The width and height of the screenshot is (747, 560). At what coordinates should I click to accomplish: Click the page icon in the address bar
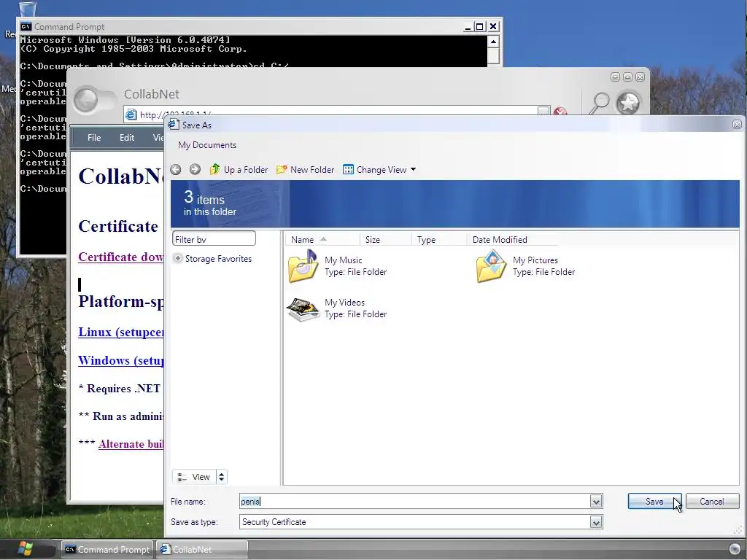(131, 114)
